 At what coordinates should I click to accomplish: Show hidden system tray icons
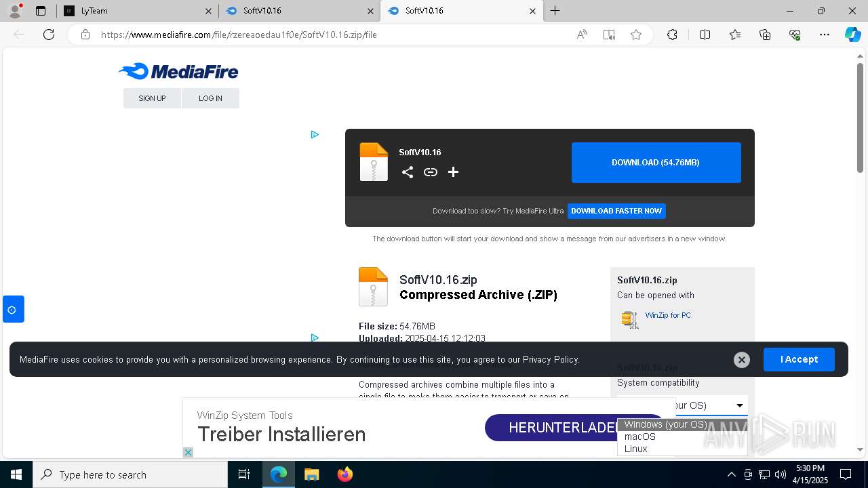[731, 474]
